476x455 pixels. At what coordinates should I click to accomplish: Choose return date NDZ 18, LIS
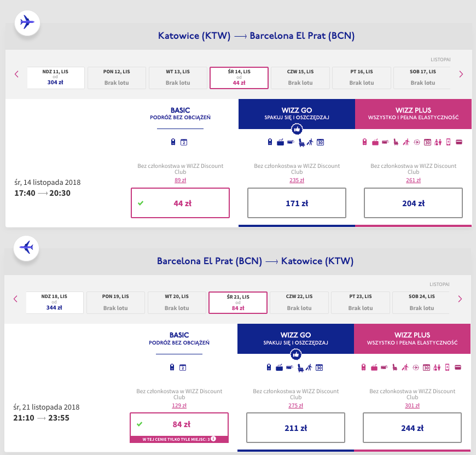tap(55, 303)
